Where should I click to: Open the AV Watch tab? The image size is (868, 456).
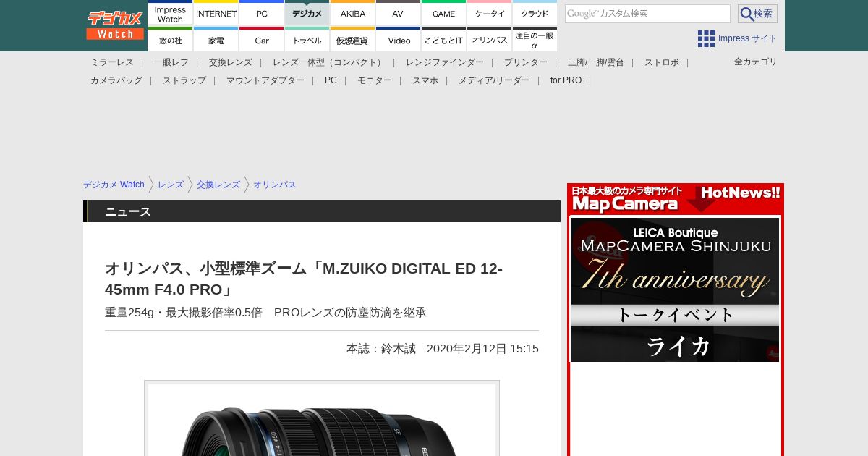tap(399, 13)
